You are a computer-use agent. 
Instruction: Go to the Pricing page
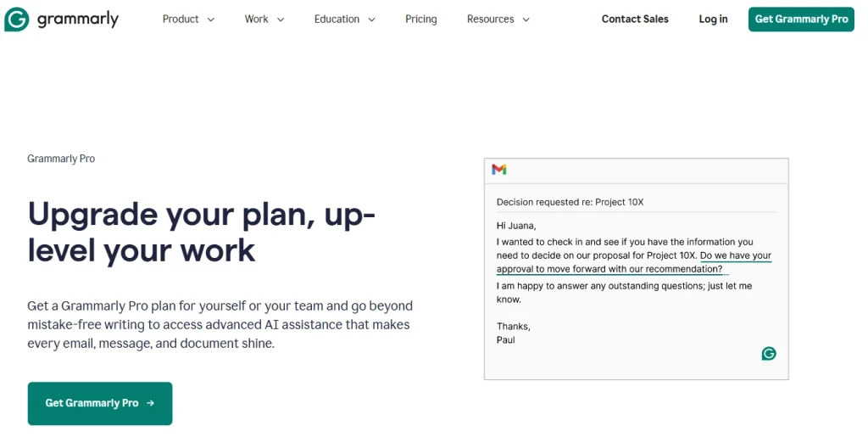tap(420, 20)
